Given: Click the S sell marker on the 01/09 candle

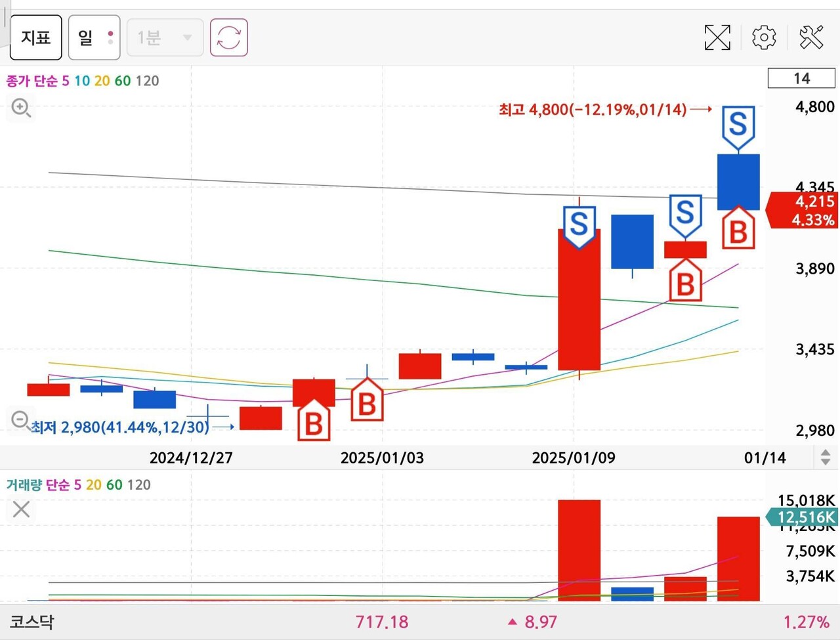Looking at the screenshot, I should tap(579, 225).
